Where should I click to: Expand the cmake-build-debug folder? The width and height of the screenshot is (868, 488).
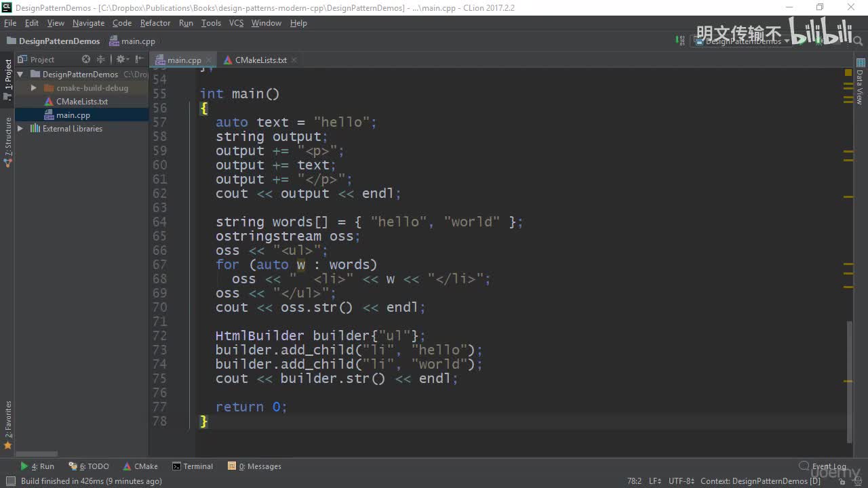coord(33,88)
